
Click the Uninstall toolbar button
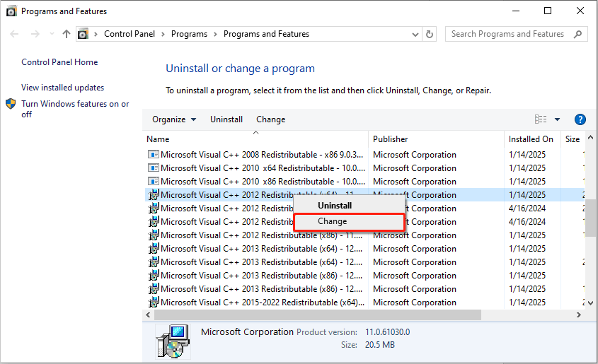[226, 119]
